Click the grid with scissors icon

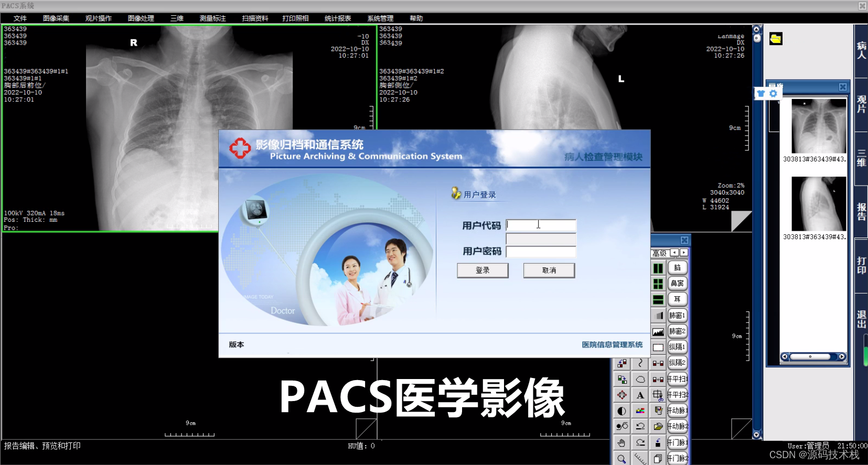pos(658,395)
